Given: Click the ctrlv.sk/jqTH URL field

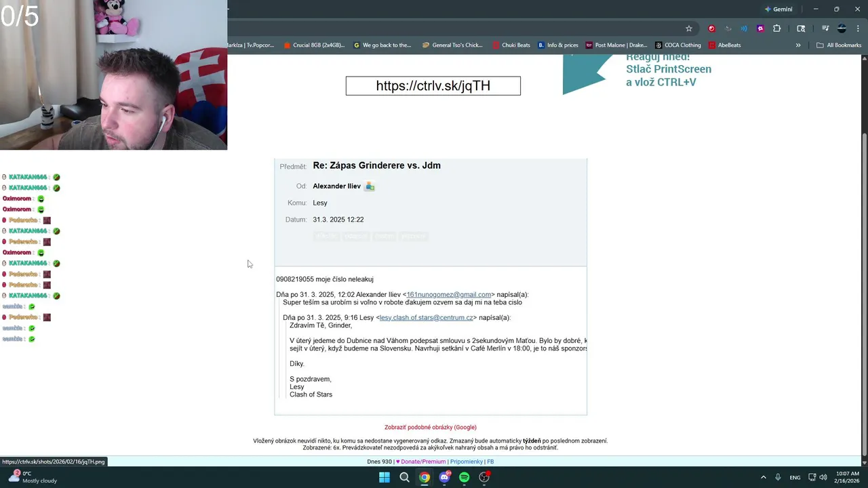Looking at the screenshot, I should (x=433, y=85).
